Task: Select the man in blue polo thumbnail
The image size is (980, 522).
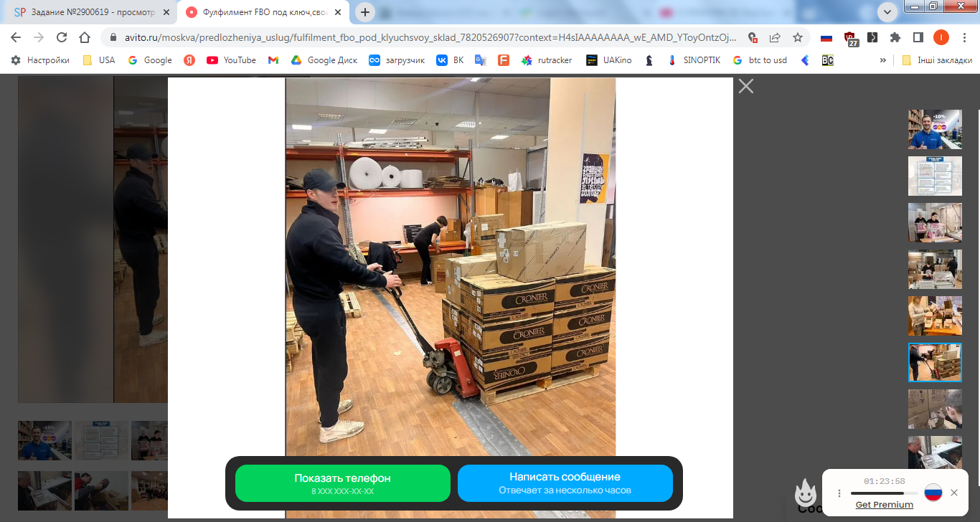Action: (x=935, y=130)
